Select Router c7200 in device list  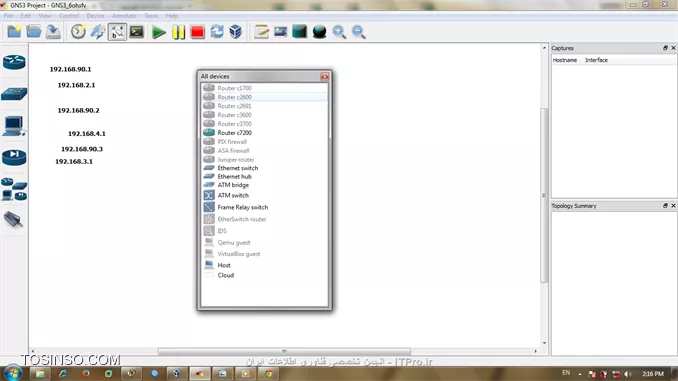click(265, 133)
